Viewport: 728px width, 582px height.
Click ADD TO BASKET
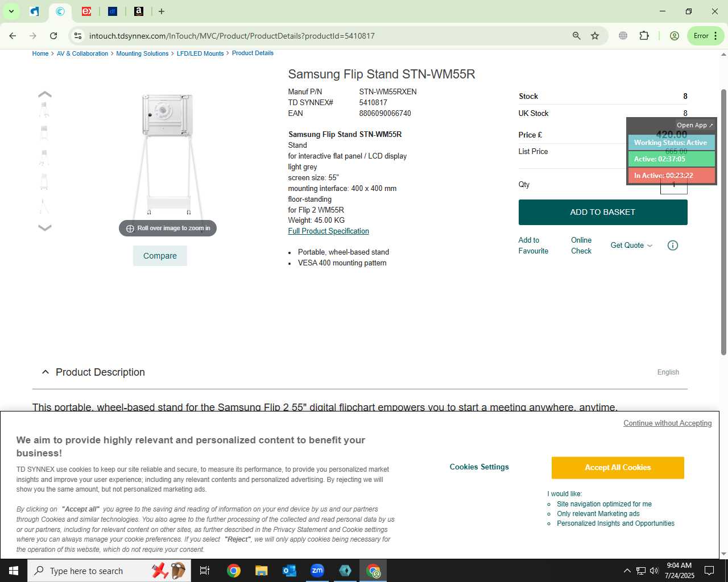coord(603,212)
